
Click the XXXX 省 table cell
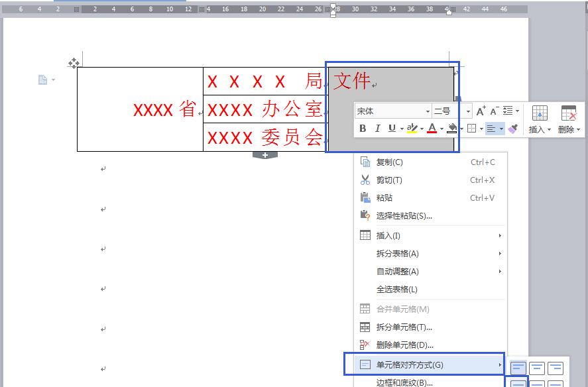point(141,109)
